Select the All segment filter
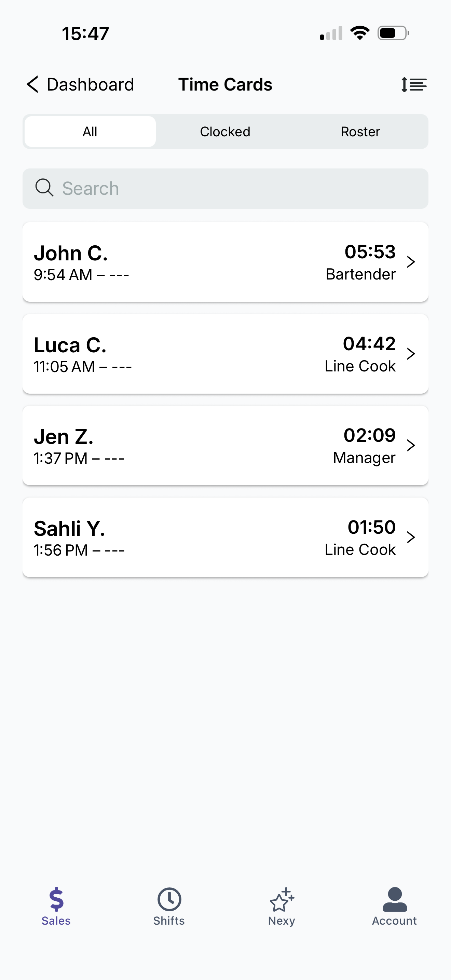The height and width of the screenshot is (980, 451). 90,132
